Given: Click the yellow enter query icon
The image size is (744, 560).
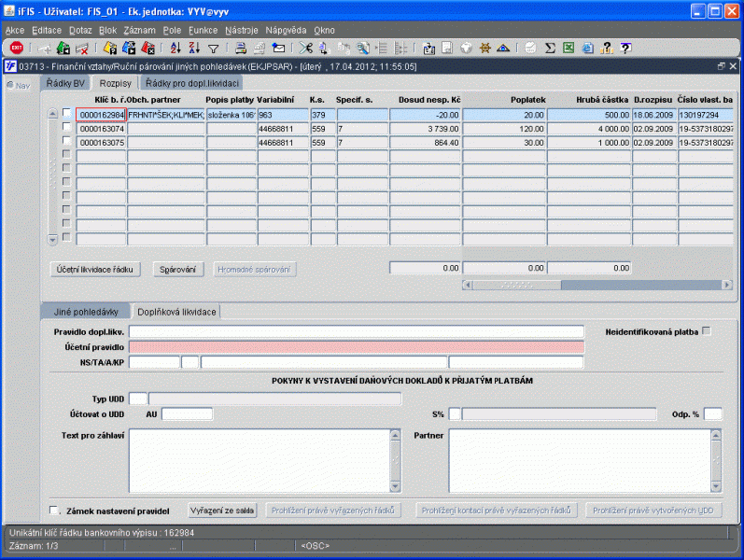Looking at the screenshot, I should click(x=110, y=48).
